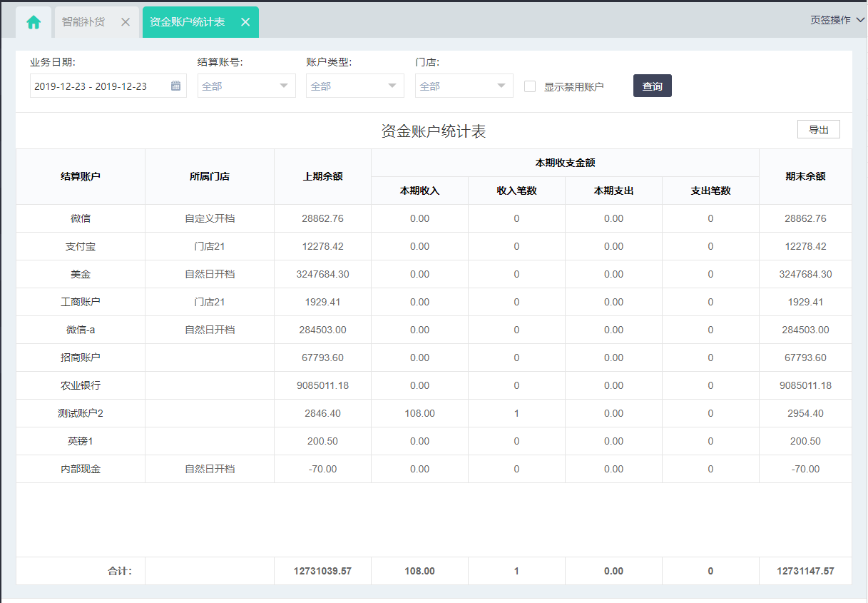Click 上期余额 value 12278.42
Image resolution: width=868 pixels, height=603 pixels.
[x=323, y=246]
